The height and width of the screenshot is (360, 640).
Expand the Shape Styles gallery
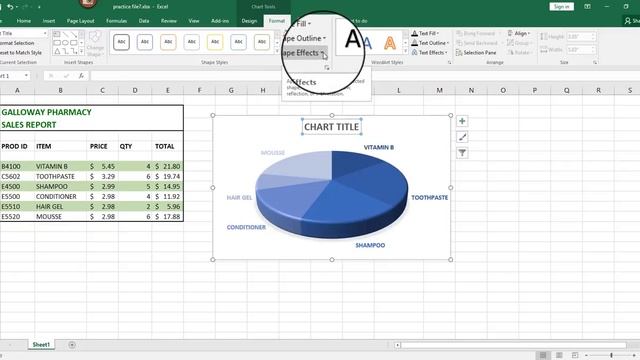[x=277, y=52]
